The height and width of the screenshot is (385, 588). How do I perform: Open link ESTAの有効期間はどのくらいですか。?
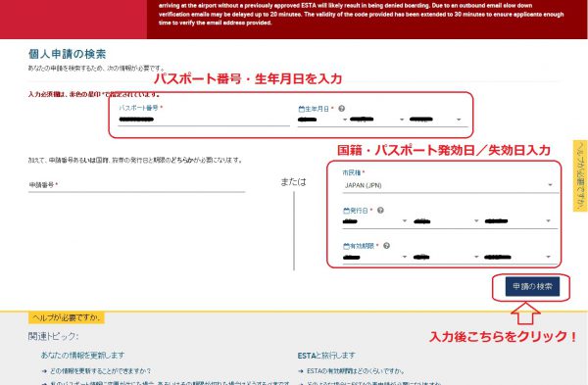356,371
